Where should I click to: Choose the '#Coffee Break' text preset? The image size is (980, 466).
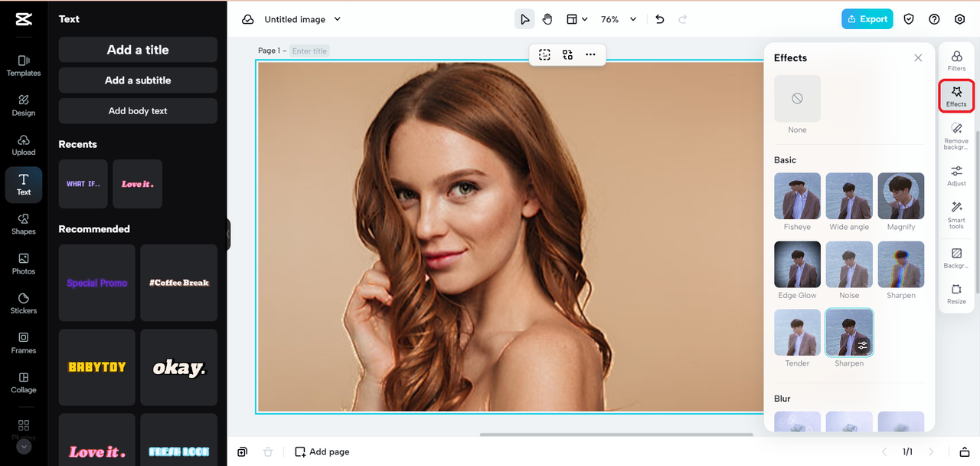pyautogui.click(x=179, y=283)
